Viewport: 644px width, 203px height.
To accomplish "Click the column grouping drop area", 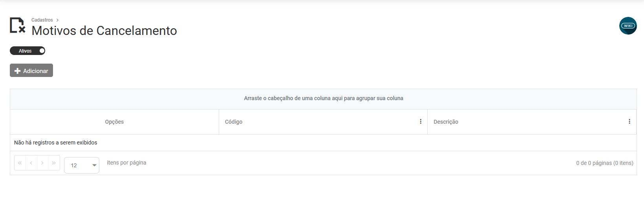I will 323,99.
